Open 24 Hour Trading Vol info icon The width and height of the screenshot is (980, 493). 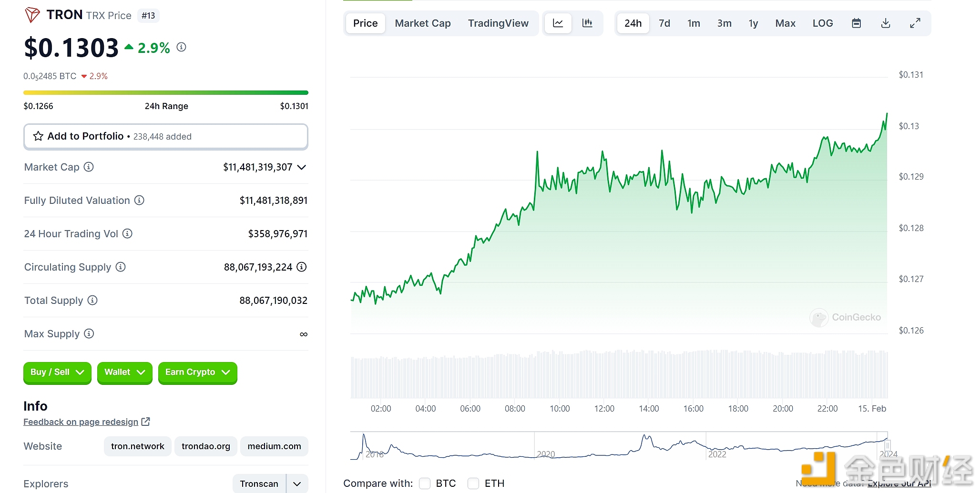[127, 233]
